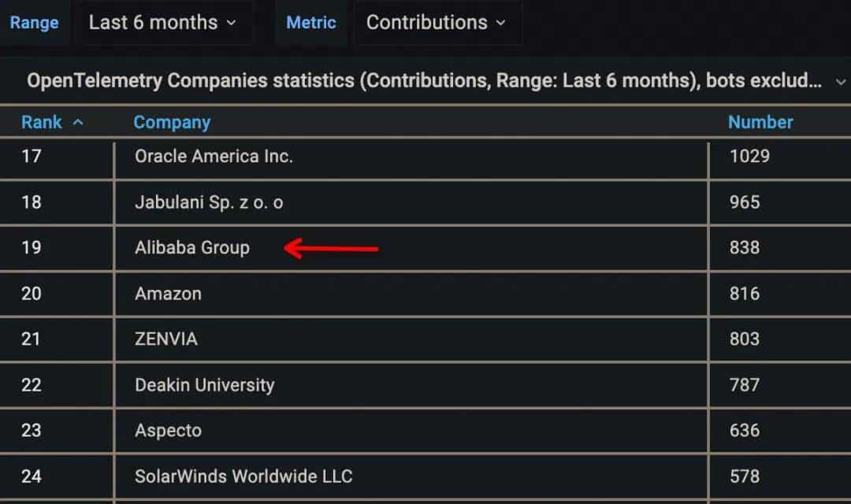This screenshot has height=504, width=851.
Task: Select the ZENVIA company cell
Action: point(166,339)
